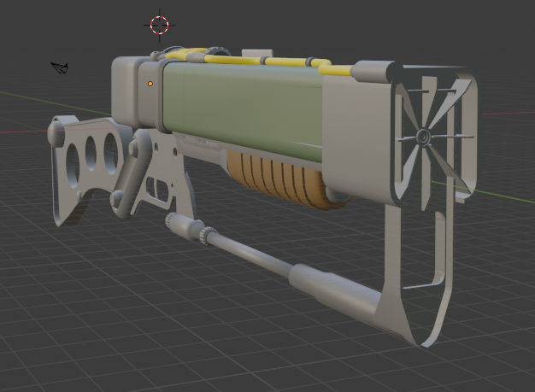Select the black camera object
The width and height of the screenshot is (535, 392).
60,67
